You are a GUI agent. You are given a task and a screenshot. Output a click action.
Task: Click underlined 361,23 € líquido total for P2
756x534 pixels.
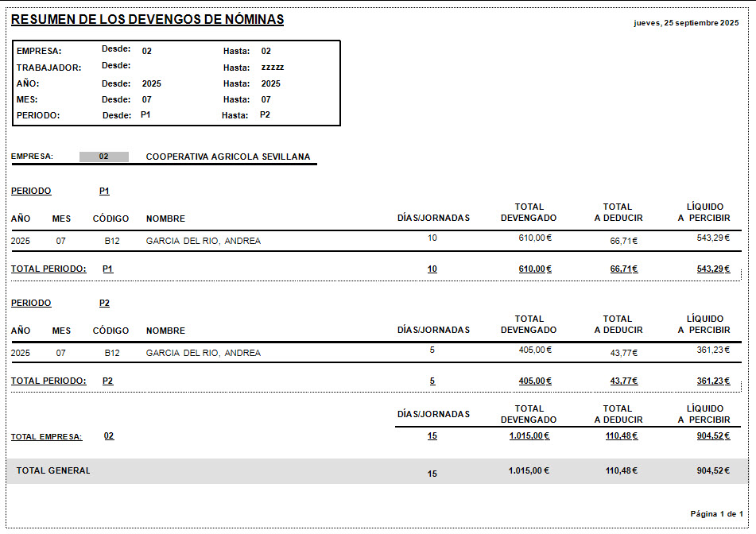tap(713, 381)
